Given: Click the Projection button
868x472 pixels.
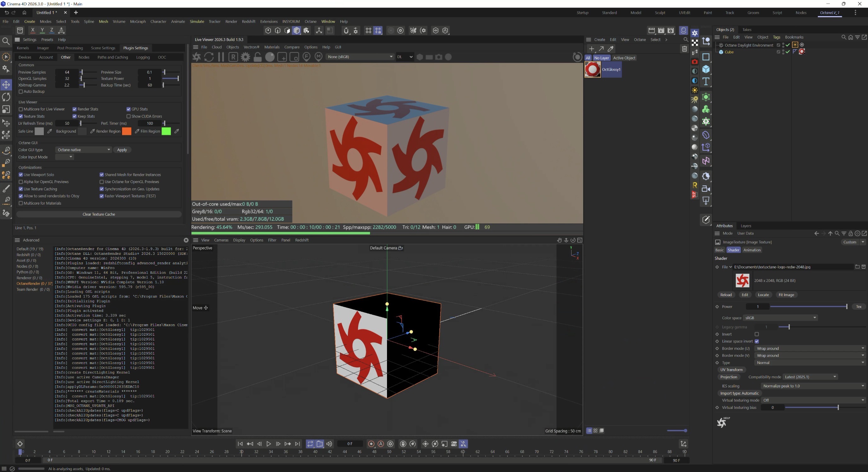Looking at the screenshot, I should pos(729,377).
